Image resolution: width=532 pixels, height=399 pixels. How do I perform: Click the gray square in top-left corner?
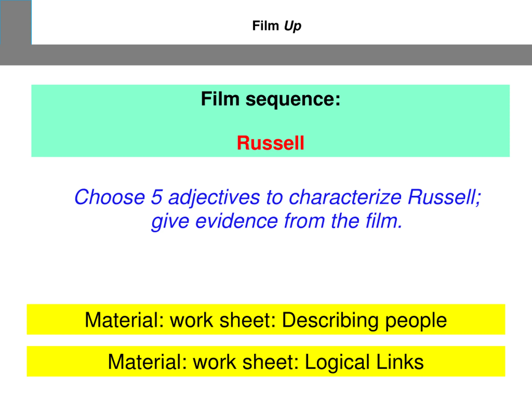16,22
